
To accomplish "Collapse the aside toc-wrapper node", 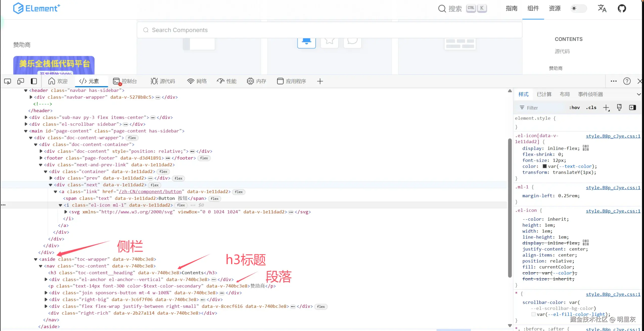I will pyautogui.click(x=36, y=259).
